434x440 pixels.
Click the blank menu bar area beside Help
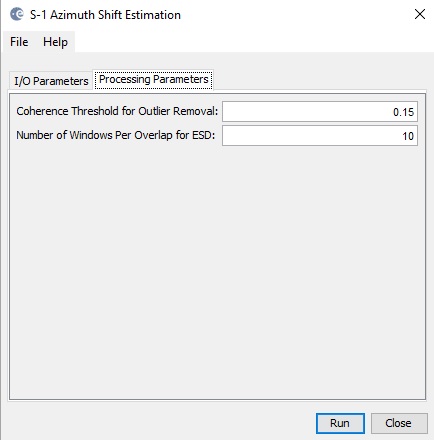253,42
